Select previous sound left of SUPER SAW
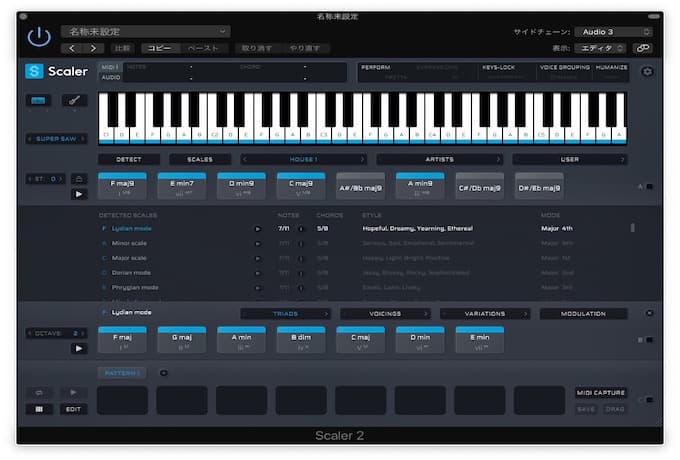The width and height of the screenshot is (680, 460). click(29, 139)
